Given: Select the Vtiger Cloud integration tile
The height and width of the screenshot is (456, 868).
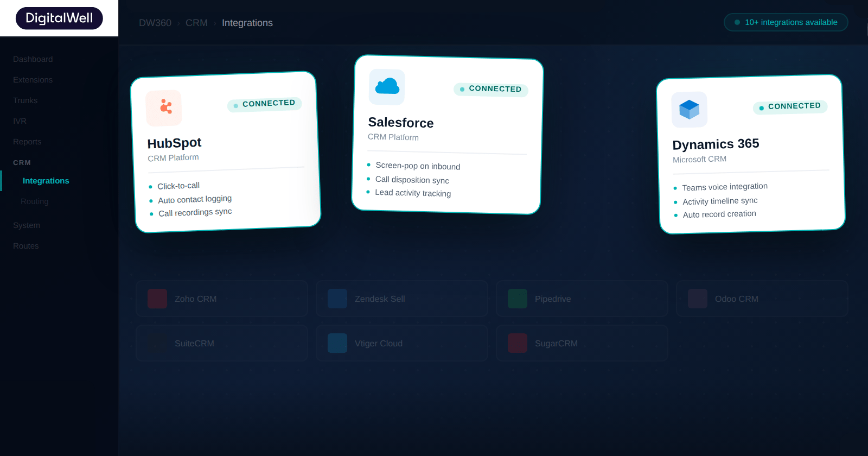Looking at the screenshot, I should pos(402,343).
